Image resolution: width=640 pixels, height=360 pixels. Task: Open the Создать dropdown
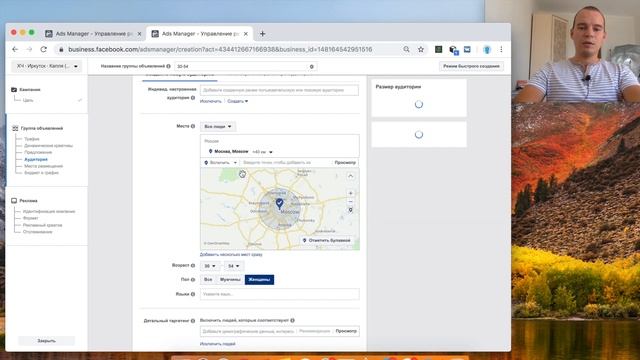(x=238, y=101)
